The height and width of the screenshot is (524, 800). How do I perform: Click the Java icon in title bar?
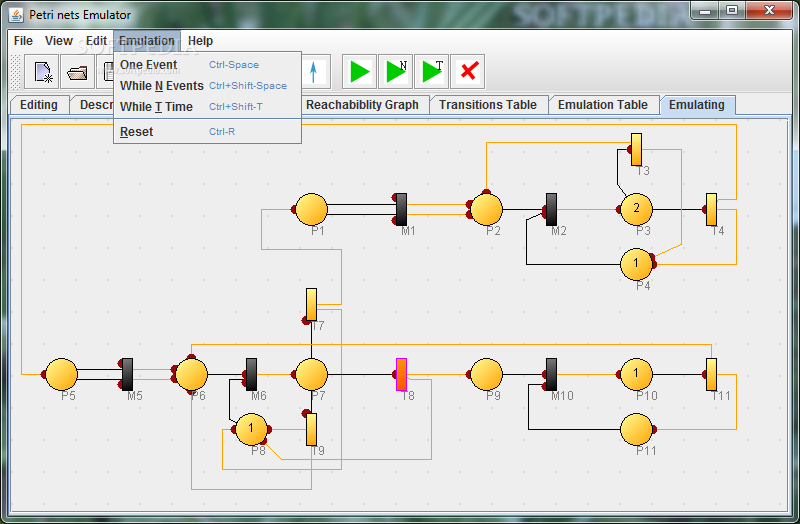(x=16, y=15)
